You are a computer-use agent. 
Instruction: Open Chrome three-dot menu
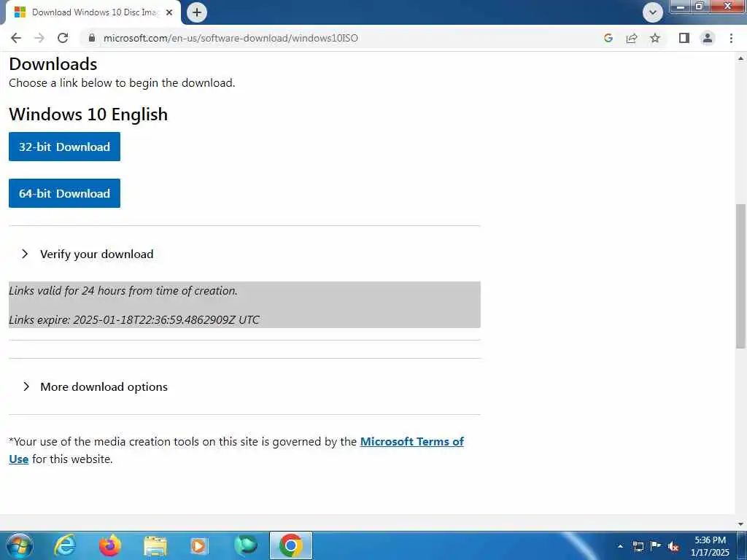coord(731,38)
